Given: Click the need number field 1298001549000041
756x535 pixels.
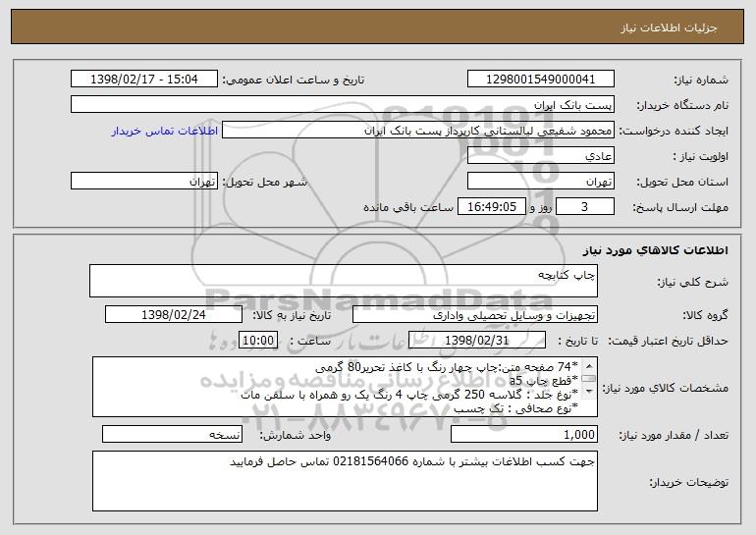Looking at the screenshot, I should 540,80.
